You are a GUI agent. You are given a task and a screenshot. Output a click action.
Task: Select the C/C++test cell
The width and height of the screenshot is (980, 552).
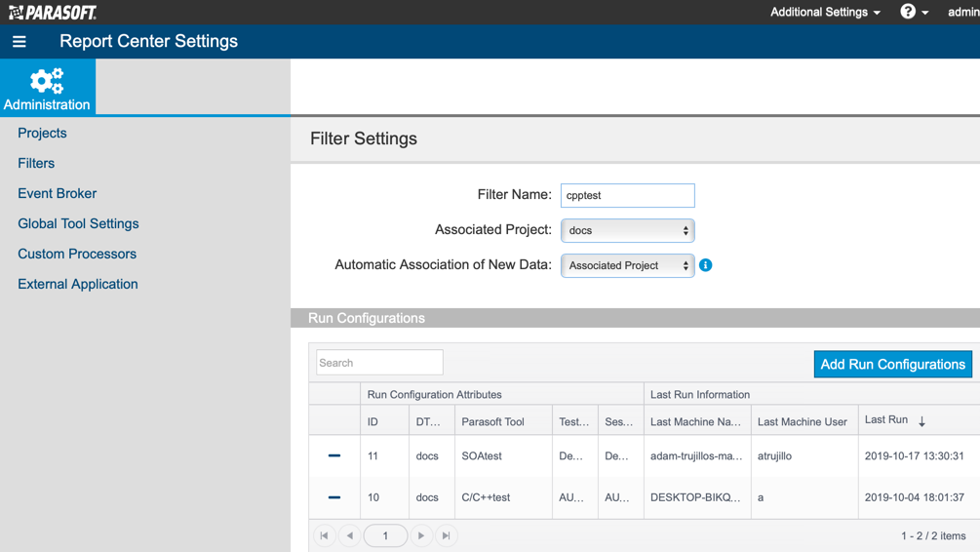tap(504, 497)
